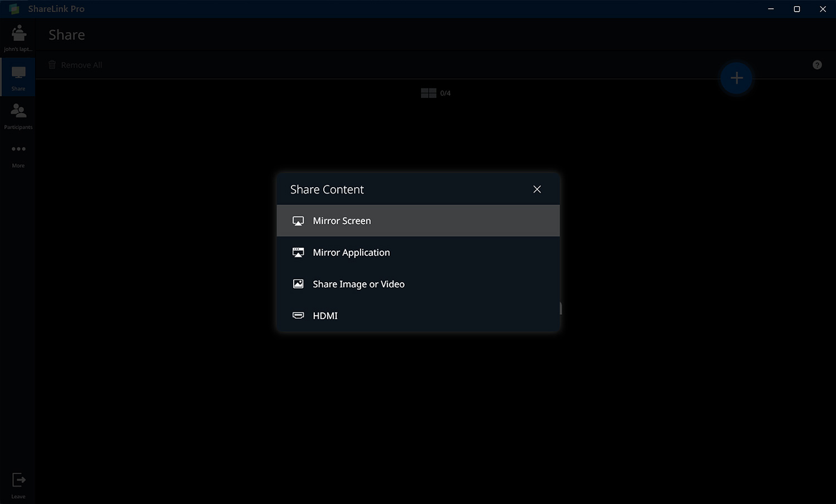836x504 pixels.
Task: Switch to the Share sidebar tab
Action: point(18,77)
